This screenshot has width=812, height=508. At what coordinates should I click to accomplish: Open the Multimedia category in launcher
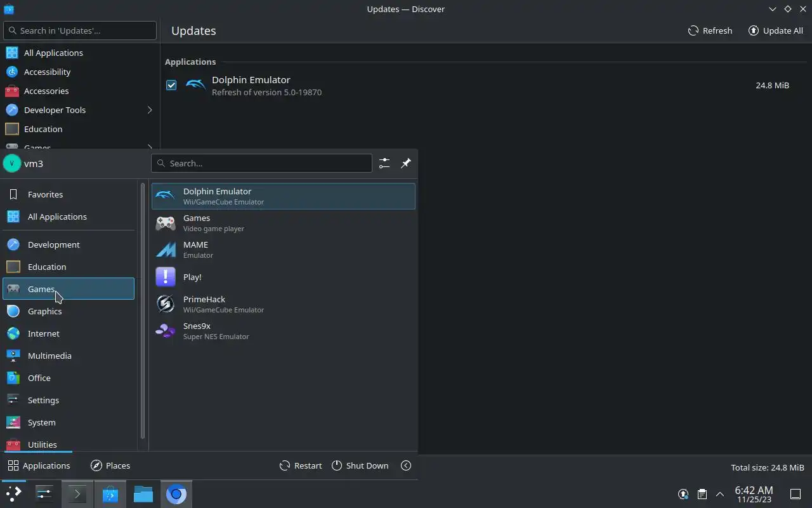click(69, 356)
